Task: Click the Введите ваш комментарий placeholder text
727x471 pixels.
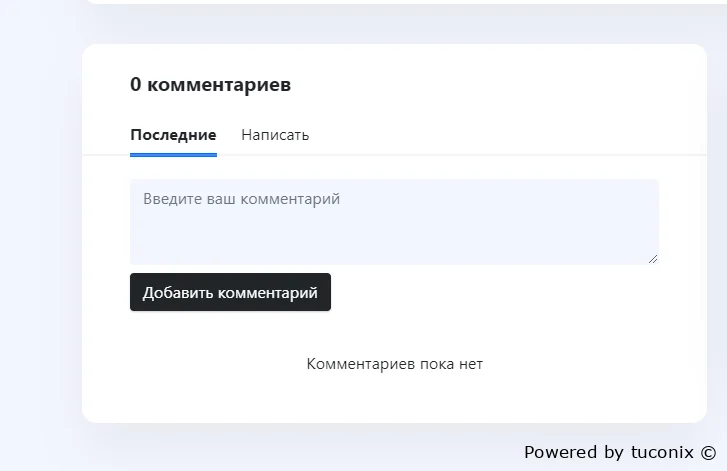Action: click(x=241, y=199)
